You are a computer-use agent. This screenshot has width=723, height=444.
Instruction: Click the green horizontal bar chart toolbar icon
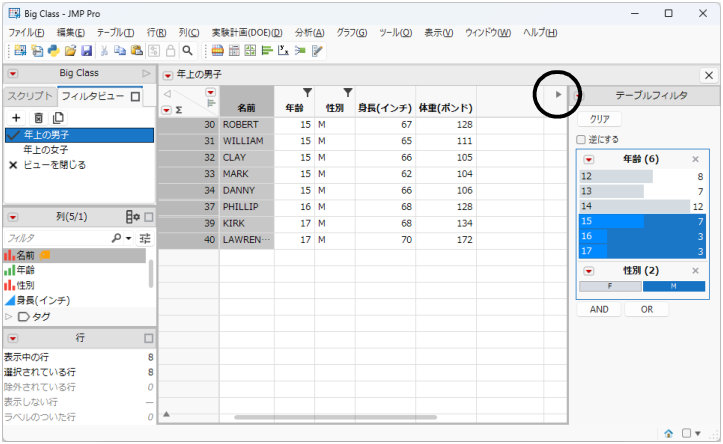pyautogui.click(x=267, y=51)
